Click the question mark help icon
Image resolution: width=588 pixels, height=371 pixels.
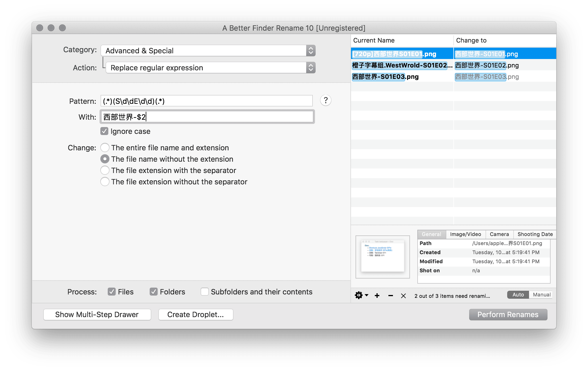click(325, 100)
